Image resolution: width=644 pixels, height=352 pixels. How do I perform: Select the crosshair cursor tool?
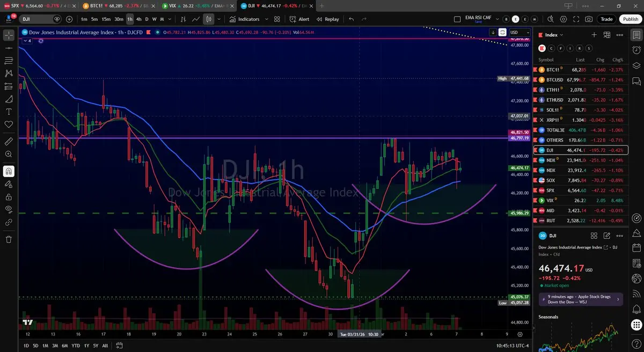pyautogui.click(x=9, y=35)
